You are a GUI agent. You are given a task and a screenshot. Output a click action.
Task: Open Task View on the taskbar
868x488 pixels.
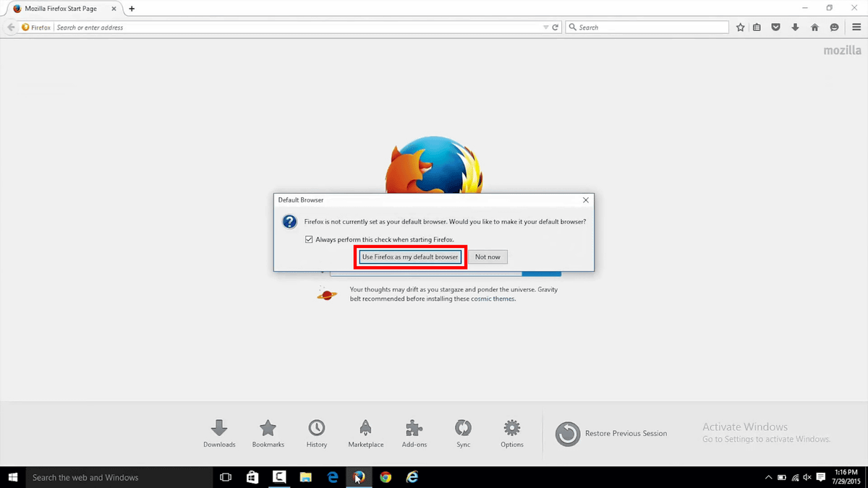point(226,477)
